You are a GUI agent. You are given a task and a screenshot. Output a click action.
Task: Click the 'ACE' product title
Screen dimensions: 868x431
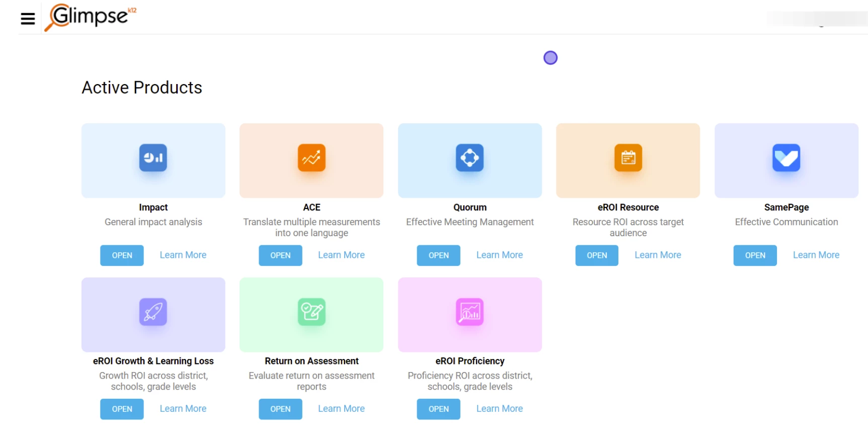coord(311,207)
